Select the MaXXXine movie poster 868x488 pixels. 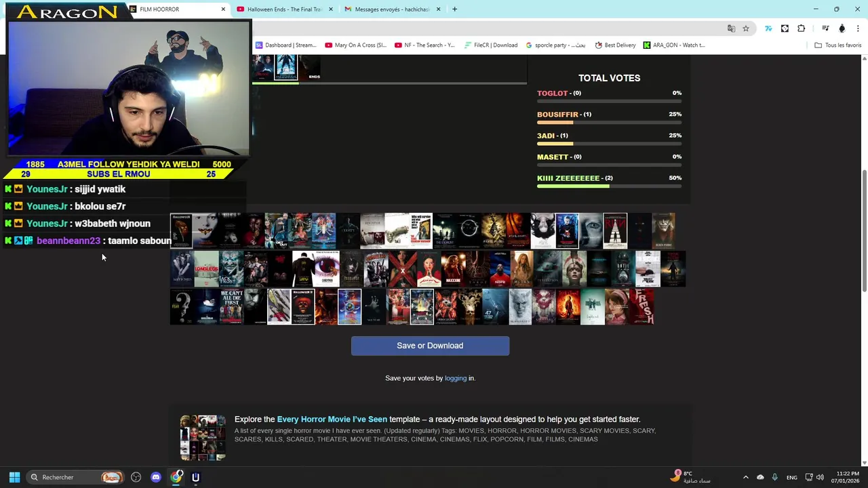tap(453, 269)
